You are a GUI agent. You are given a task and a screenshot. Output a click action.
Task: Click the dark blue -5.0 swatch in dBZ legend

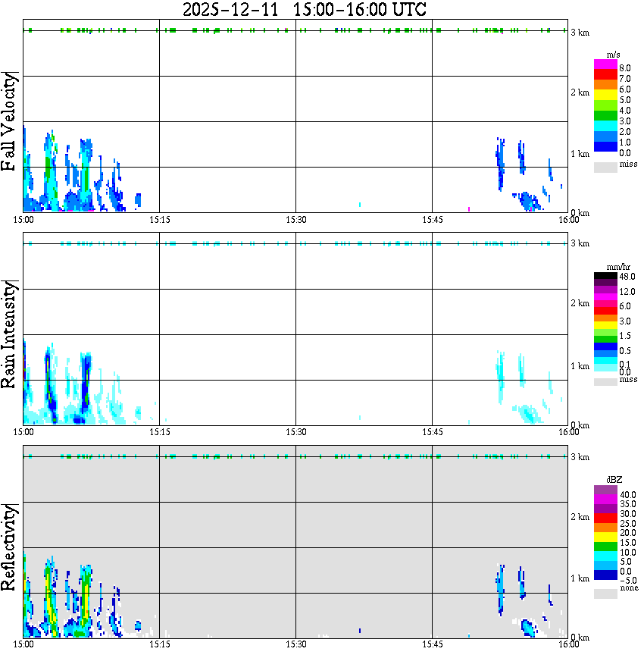[x=605, y=575]
